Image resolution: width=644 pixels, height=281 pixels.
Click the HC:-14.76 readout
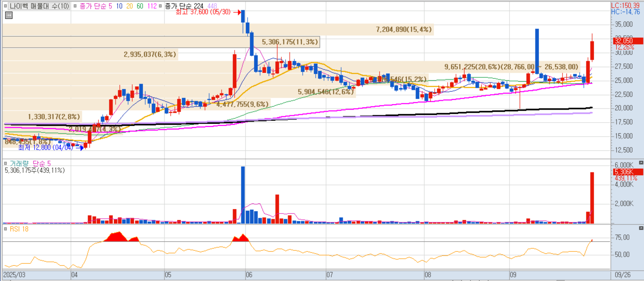pyautogui.click(x=625, y=12)
